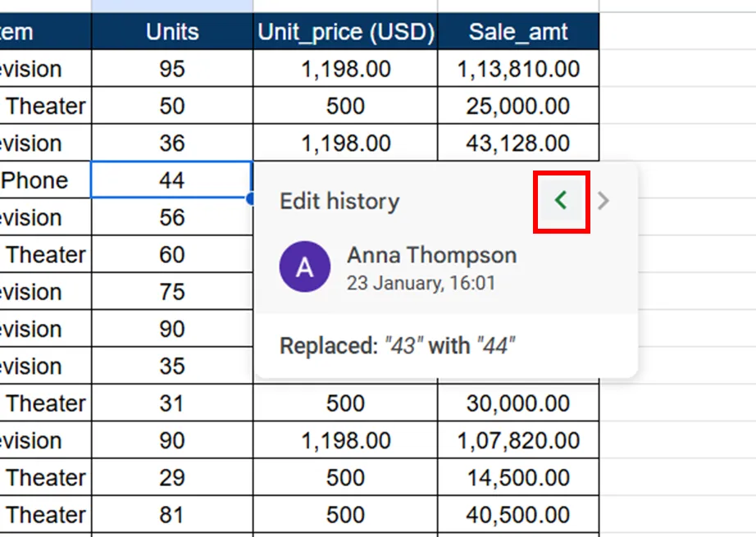Screen dimensions: 756x537
Task: Click the Units cell showing 56
Action: click(172, 217)
